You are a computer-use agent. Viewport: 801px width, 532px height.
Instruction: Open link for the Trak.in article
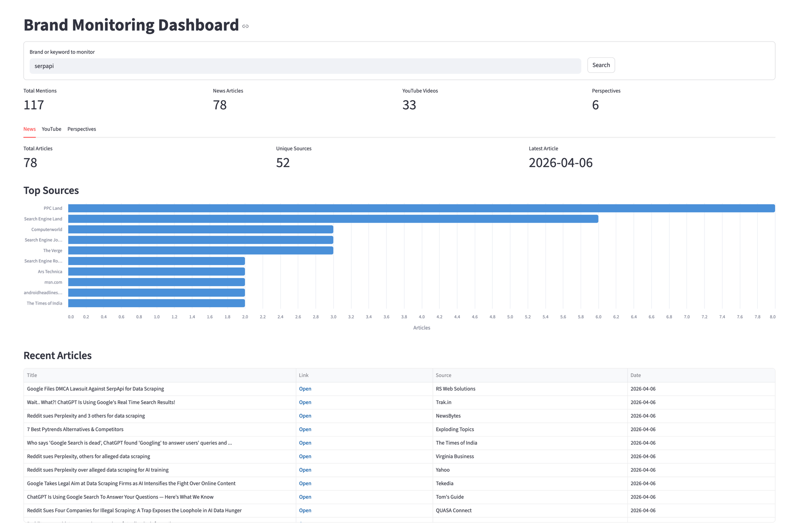pyautogui.click(x=305, y=402)
